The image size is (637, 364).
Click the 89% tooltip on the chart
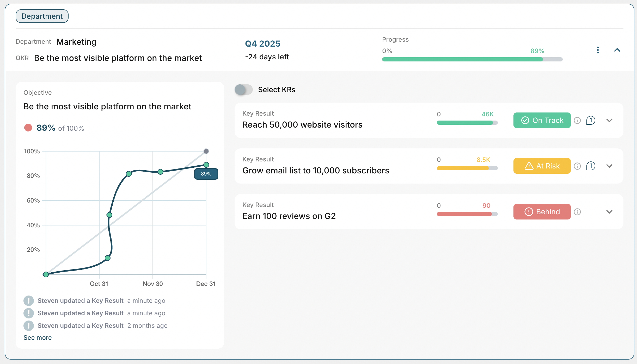[x=206, y=174]
